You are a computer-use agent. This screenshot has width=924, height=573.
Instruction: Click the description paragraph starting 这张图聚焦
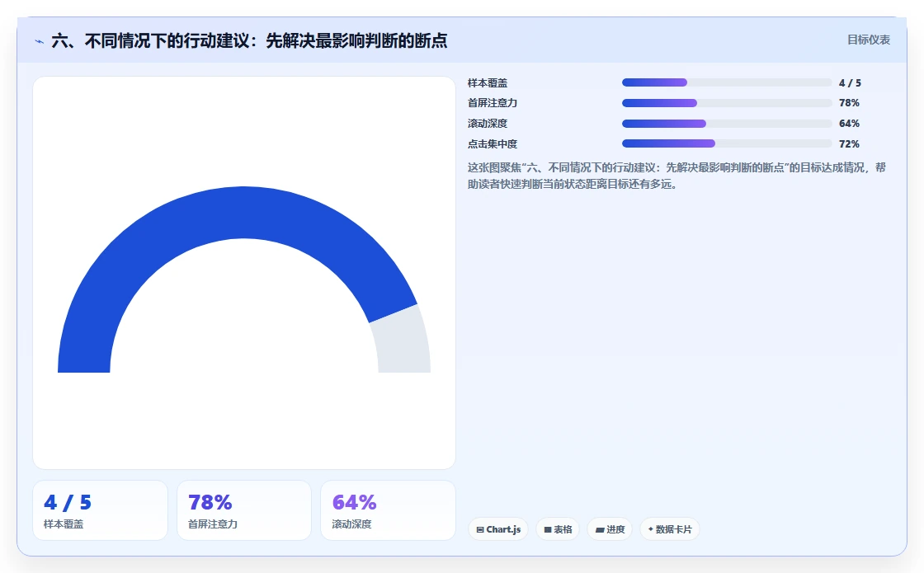tap(676, 176)
